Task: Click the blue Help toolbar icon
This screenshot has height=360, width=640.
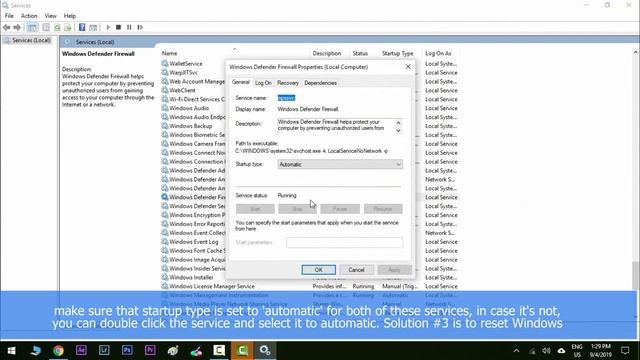Action: pyautogui.click(x=82, y=27)
